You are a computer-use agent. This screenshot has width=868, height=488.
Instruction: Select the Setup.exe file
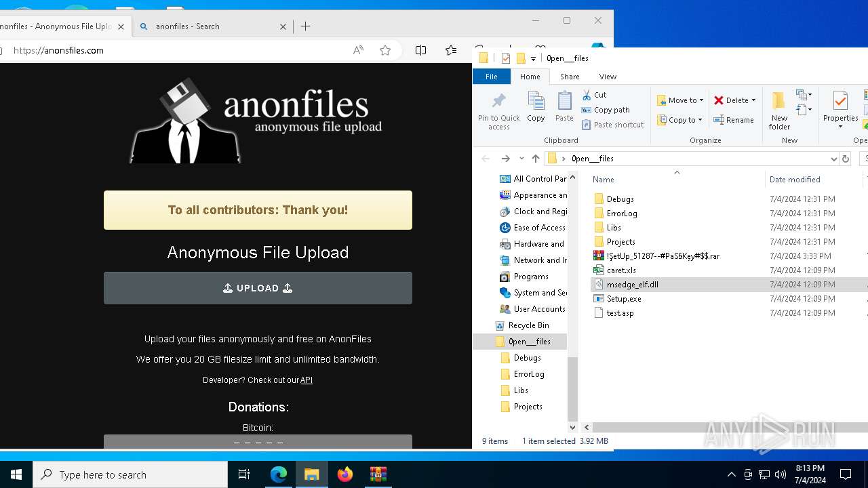tap(624, 299)
